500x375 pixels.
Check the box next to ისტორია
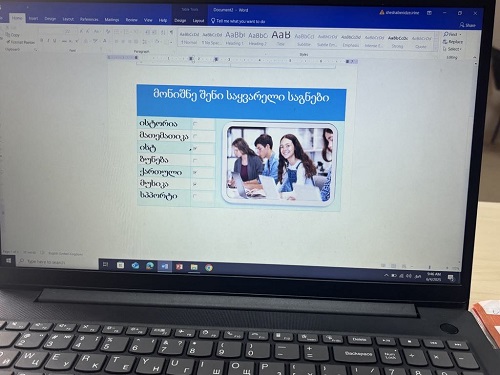click(195, 124)
